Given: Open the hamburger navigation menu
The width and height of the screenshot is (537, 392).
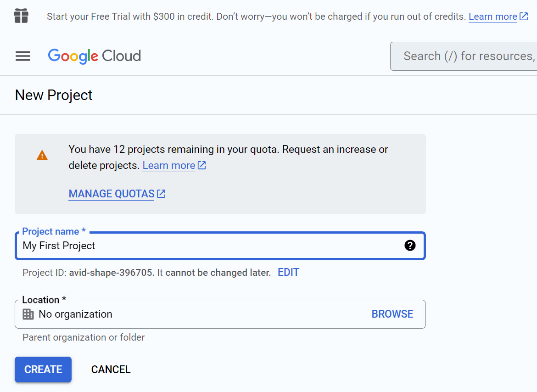Looking at the screenshot, I should tap(23, 56).
